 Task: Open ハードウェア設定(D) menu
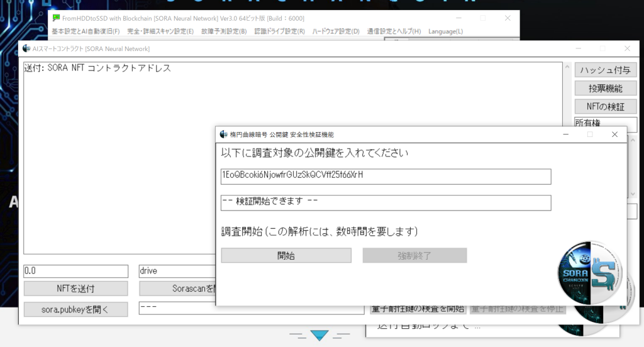click(x=336, y=31)
